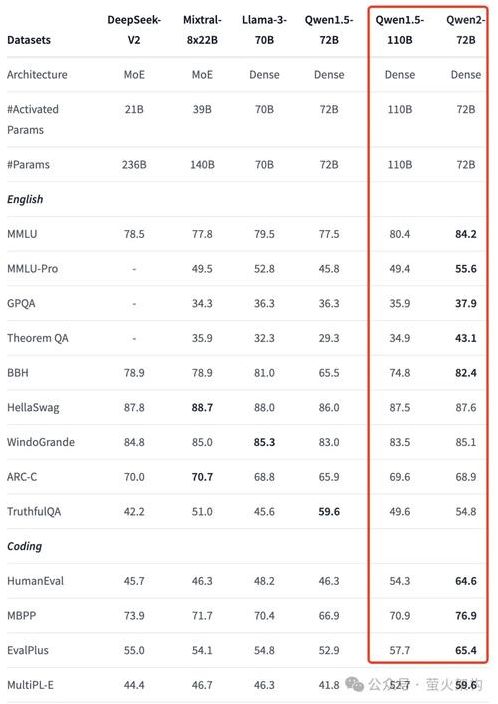Click the DeepSeek-V2 236B params cell
This screenshot has height=704, width=498.
[134, 165]
